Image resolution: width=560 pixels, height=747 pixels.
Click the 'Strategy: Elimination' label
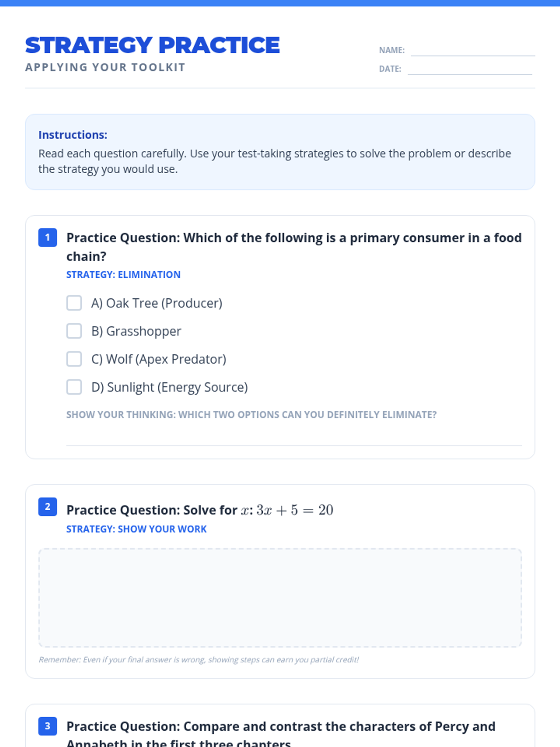123,275
